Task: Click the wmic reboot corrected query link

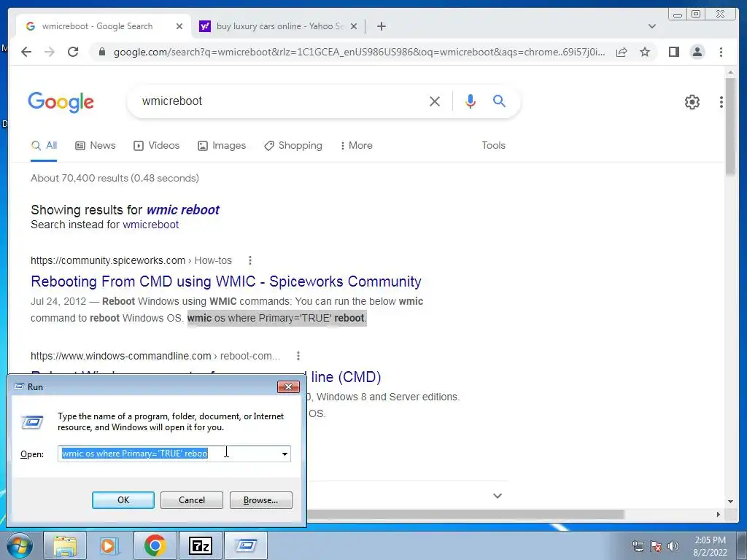Action: point(182,209)
